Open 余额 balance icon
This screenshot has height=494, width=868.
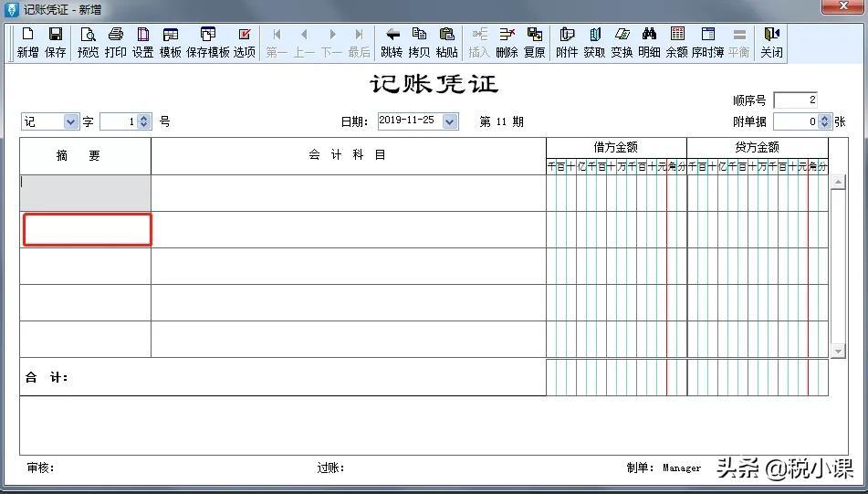(676, 42)
